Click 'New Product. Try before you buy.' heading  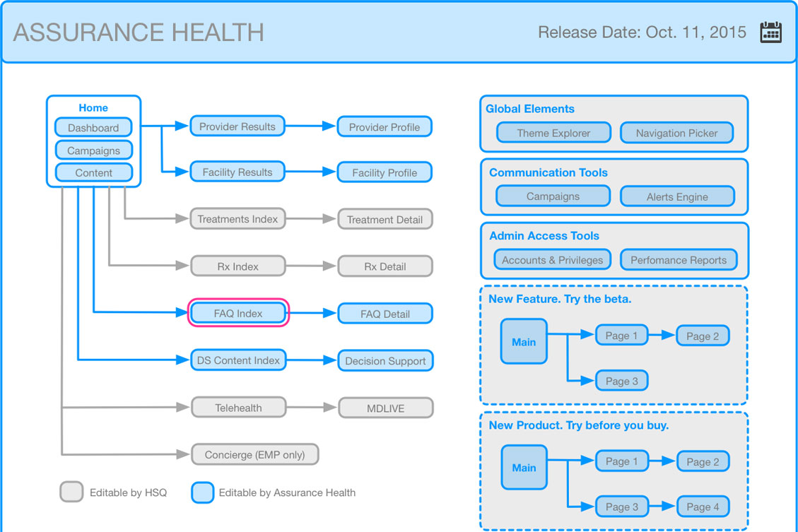[x=579, y=425]
